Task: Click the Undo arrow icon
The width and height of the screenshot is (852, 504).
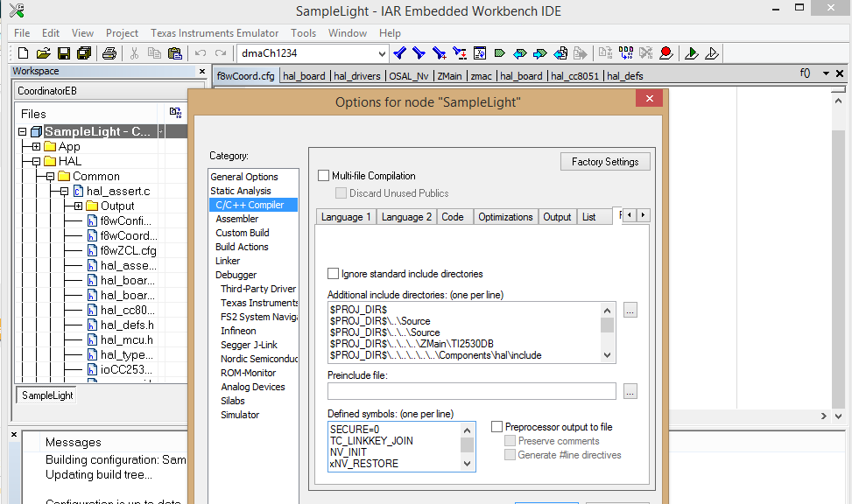Action: point(201,53)
